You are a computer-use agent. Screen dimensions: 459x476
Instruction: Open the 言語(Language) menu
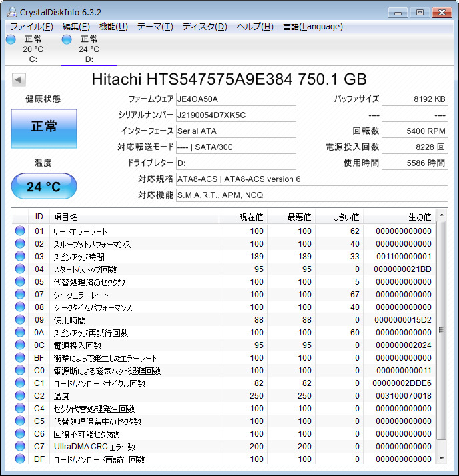312,27
